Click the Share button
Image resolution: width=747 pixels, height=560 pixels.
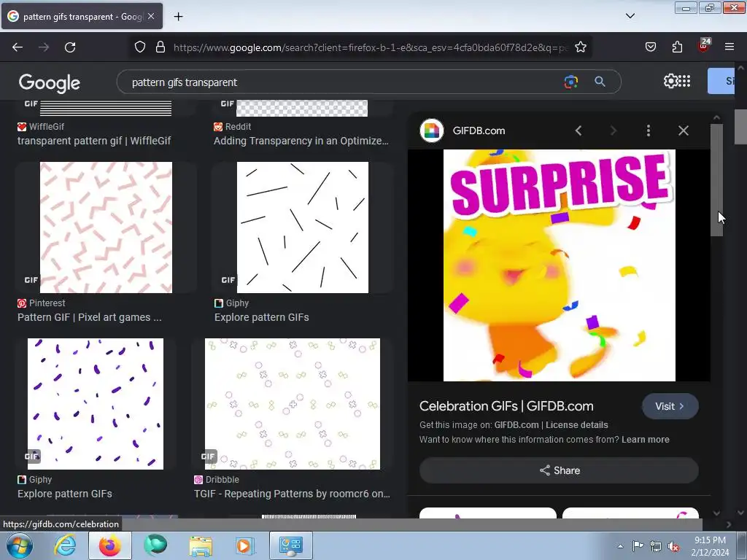(x=559, y=470)
